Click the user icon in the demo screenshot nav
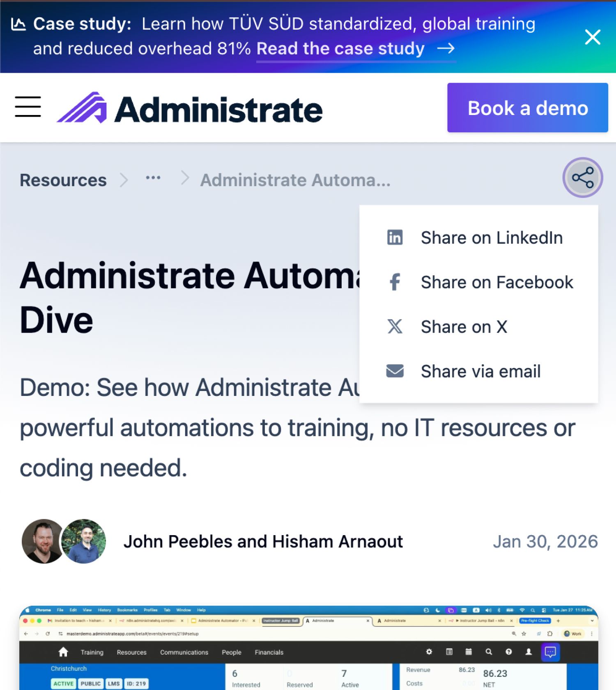616x690 pixels. coord(529,652)
